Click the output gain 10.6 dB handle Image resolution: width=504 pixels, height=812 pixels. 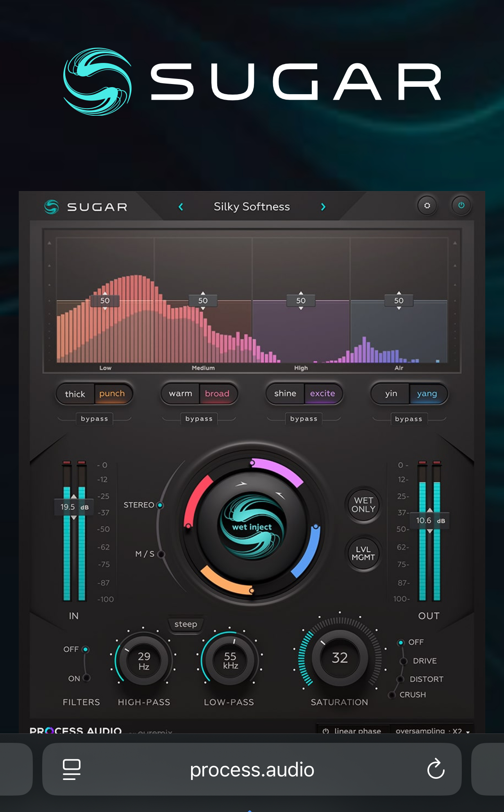click(x=430, y=520)
